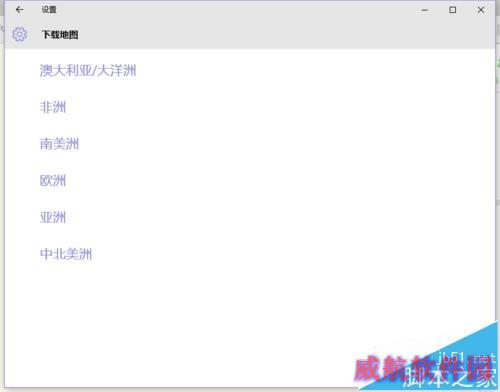
Task: Click the 下载地图 page heading
Action: (x=60, y=34)
